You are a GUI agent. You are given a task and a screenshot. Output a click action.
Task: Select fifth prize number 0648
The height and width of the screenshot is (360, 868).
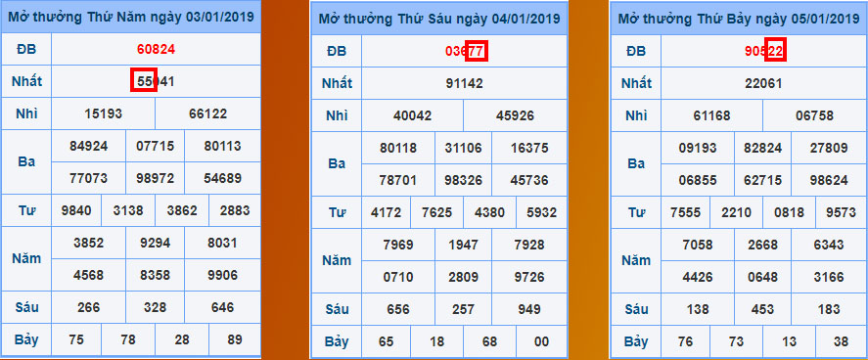point(763,277)
